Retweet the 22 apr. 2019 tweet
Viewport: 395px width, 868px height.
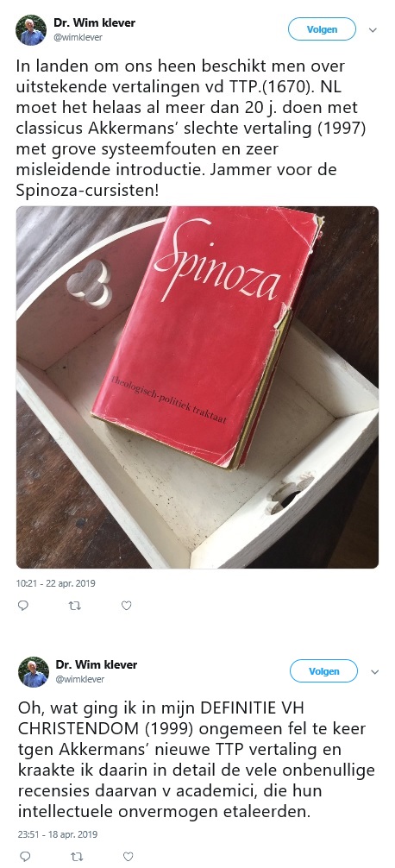[75, 607]
